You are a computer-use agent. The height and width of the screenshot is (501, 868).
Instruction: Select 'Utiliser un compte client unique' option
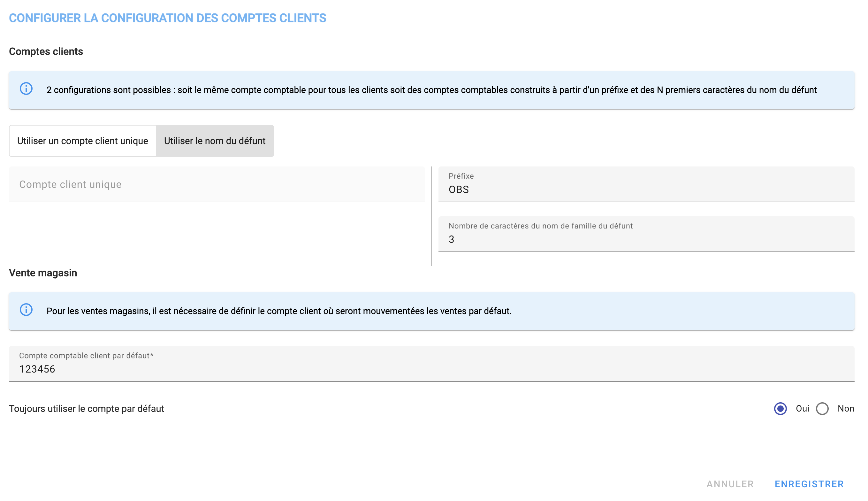coord(82,141)
